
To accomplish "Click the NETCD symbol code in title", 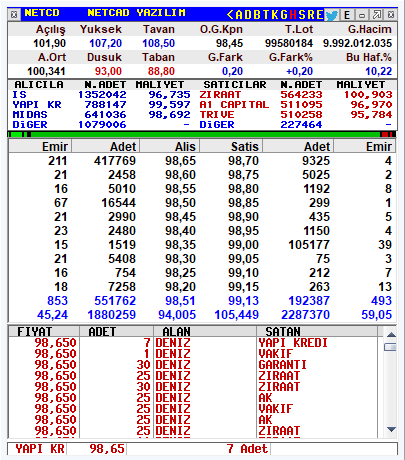I will pyautogui.click(x=42, y=13).
